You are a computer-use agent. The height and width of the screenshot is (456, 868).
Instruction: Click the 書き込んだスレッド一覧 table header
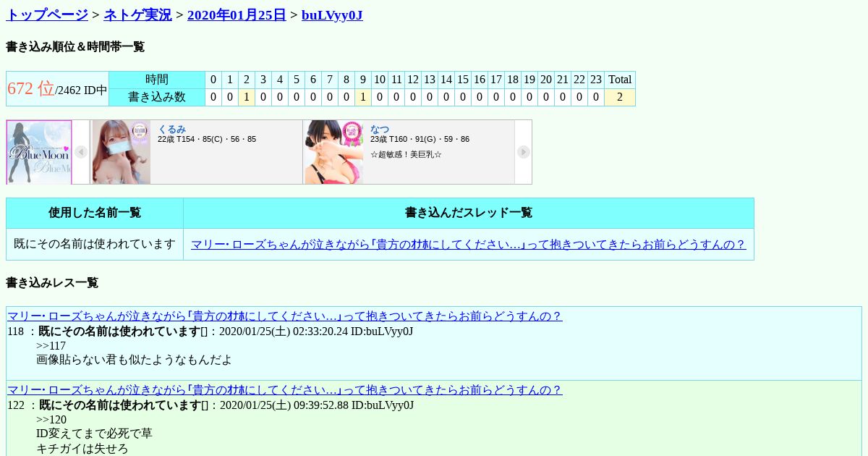tap(469, 213)
